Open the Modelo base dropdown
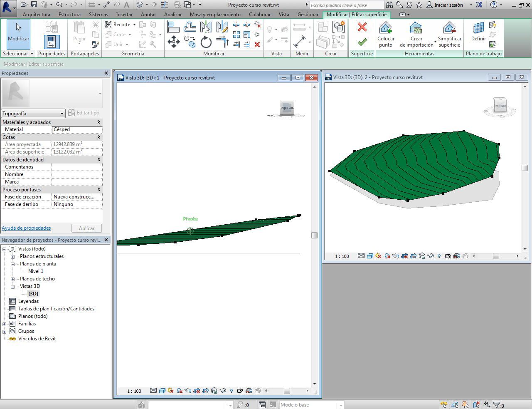Screen dimensions: 532x409 pyautogui.click(x=341, y=405)
